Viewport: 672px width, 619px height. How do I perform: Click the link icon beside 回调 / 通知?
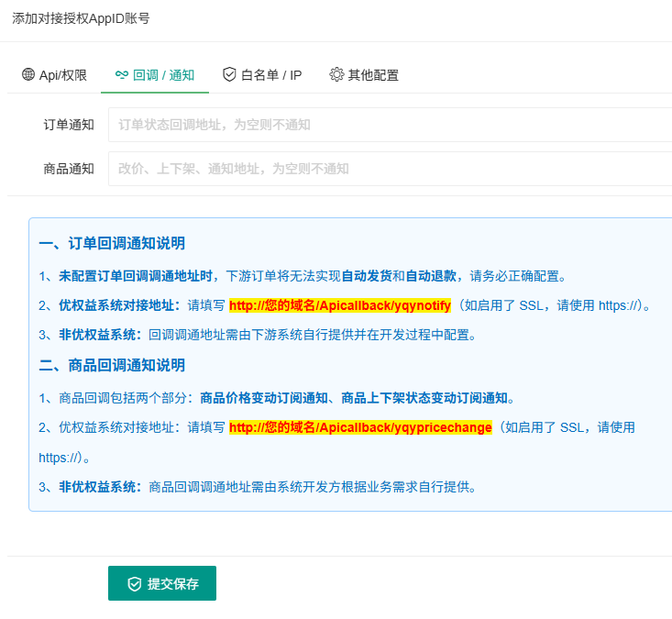(x=121, y=75)
